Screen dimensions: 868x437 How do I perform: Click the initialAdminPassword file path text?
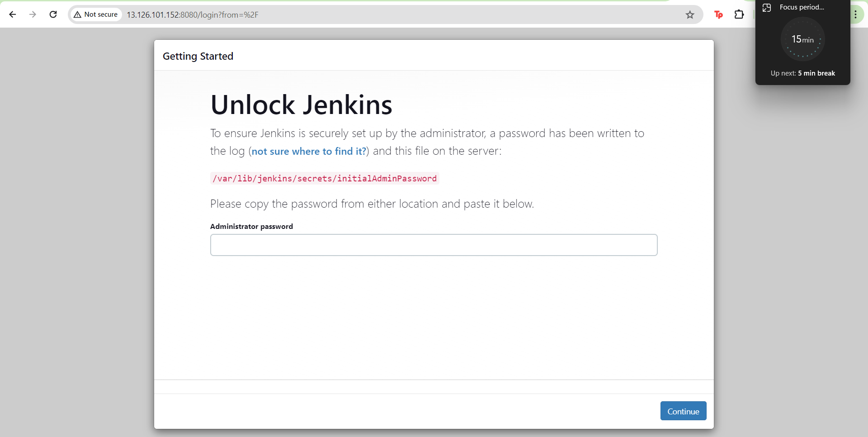[325, 178]
